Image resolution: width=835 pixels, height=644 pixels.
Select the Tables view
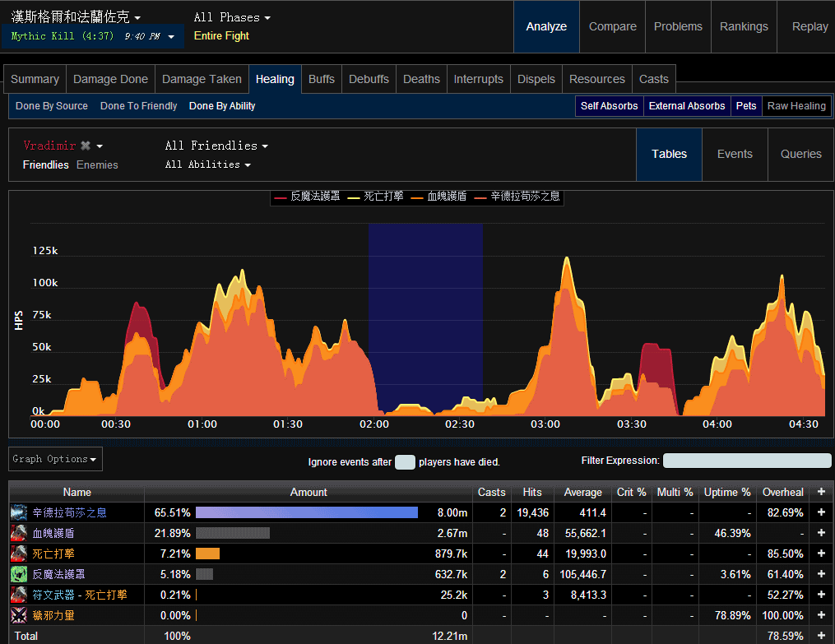point(669,155)
